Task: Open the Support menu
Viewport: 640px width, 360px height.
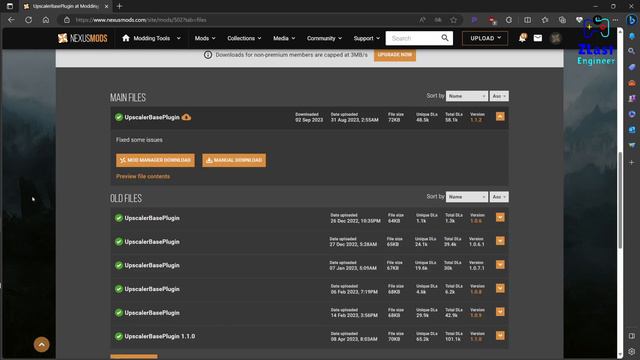Action: pos(367,38)
